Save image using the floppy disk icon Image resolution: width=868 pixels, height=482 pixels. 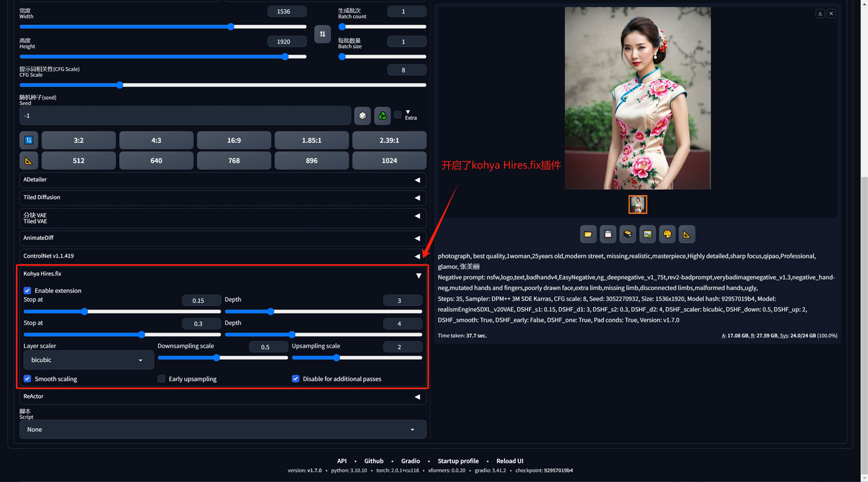pyautogui.click(x=608, y=234)
